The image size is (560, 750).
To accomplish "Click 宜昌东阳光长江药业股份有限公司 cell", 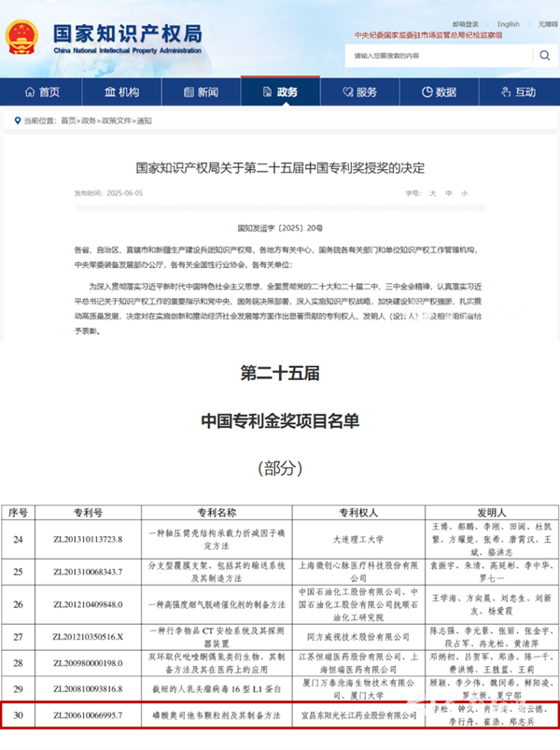I will [358, 715].
